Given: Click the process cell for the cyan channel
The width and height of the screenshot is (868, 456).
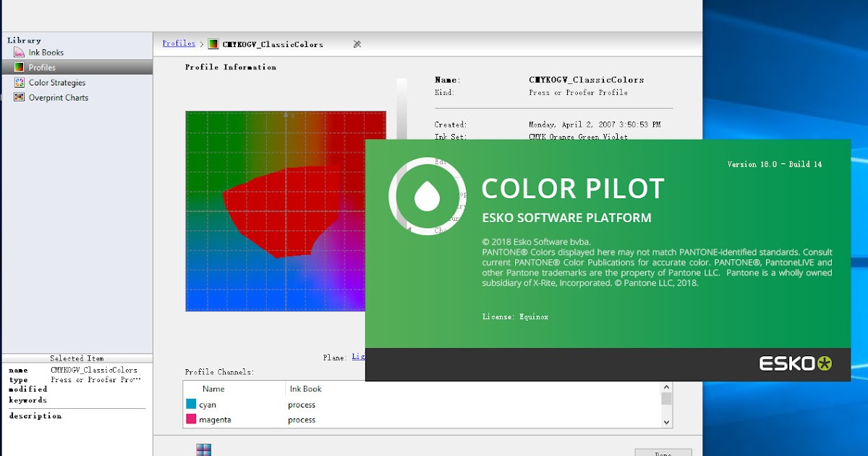Looking at the screenshot, I should 302,405.
